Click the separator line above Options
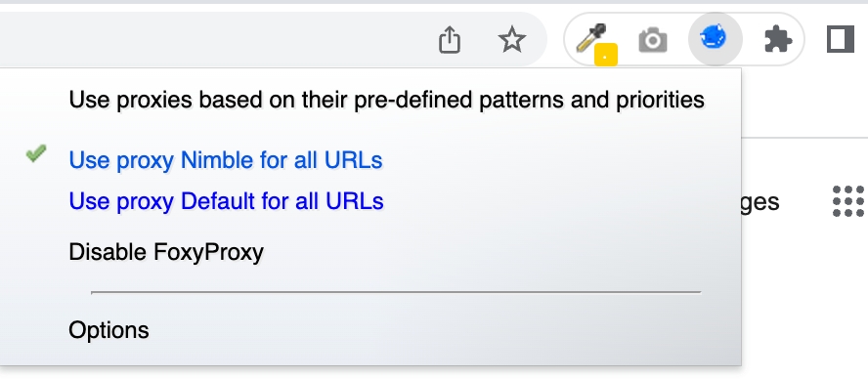Viewport: 868px width, 379px height. pos(396,292)
